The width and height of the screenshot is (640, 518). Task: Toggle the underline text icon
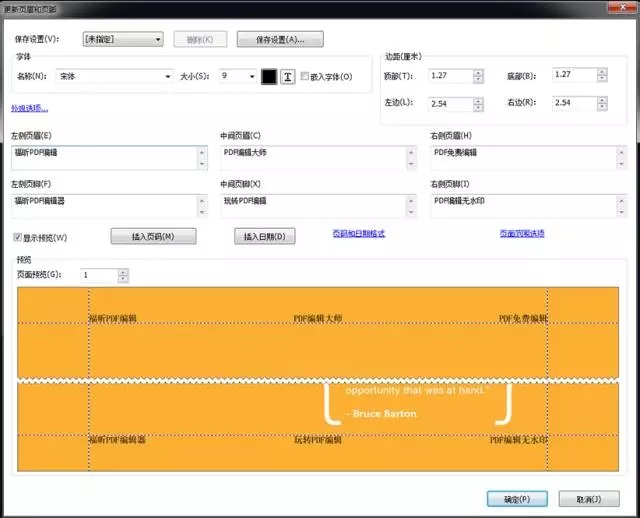click(x=288, y=77)
